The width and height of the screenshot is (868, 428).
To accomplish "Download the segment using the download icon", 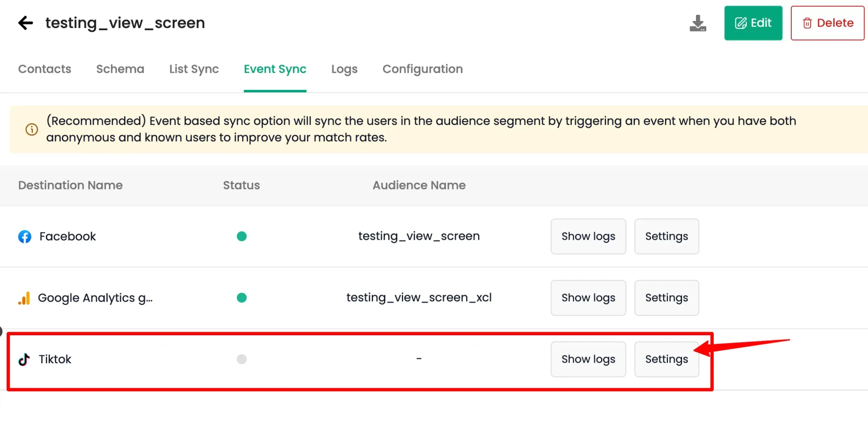I will point(698,23).
